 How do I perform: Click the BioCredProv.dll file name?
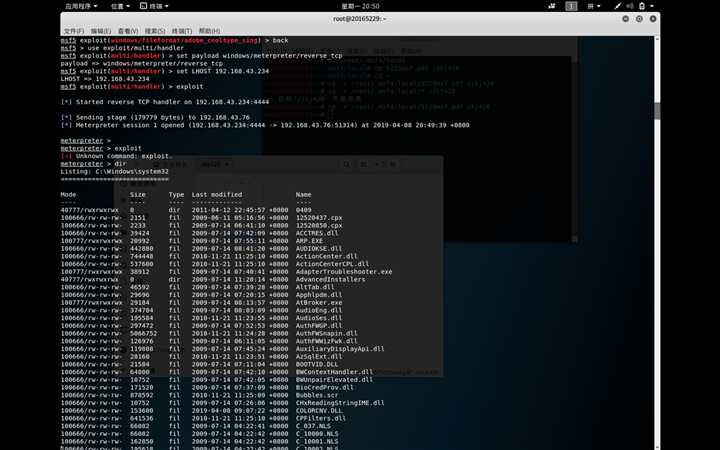pos(325,388)
